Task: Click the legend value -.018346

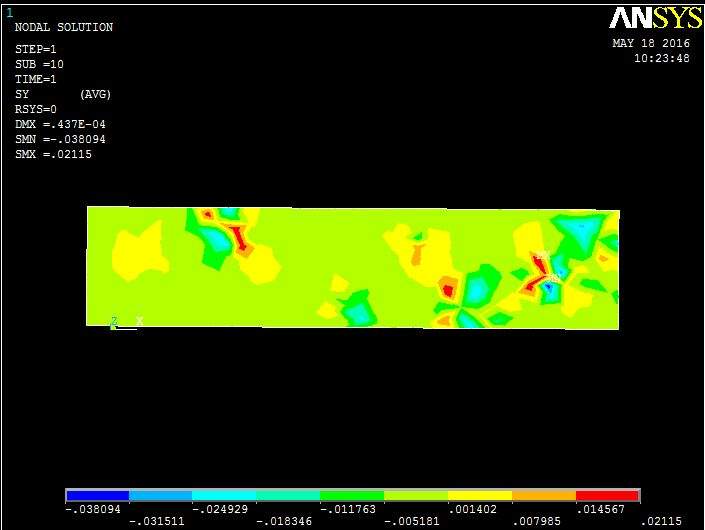Action: pos(284,521)
